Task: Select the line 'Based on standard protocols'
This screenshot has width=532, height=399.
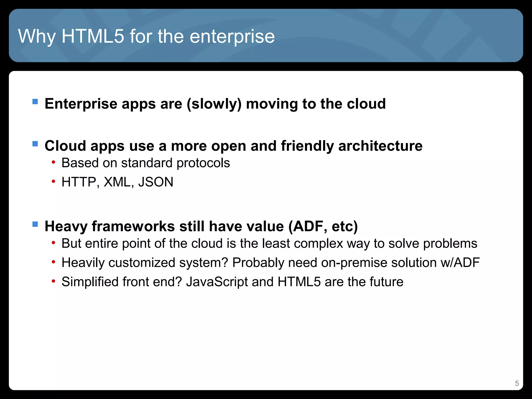Action: (x=146, y=163)
